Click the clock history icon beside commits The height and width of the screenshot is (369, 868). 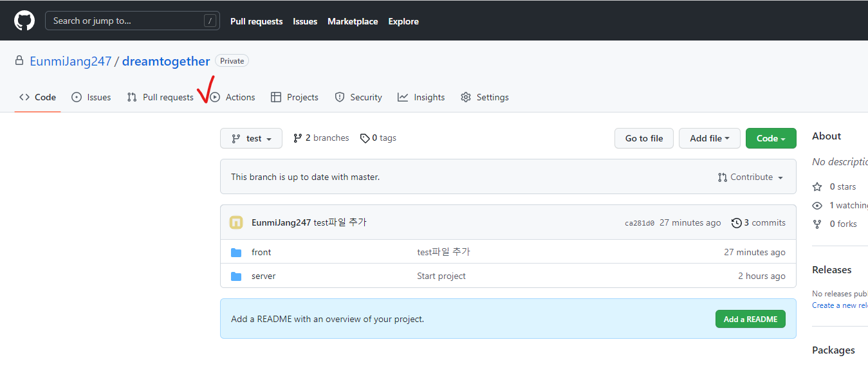point(737,223)
